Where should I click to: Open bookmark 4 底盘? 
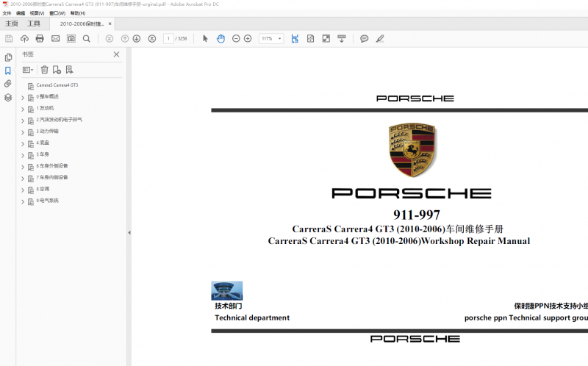coord(43,143)
